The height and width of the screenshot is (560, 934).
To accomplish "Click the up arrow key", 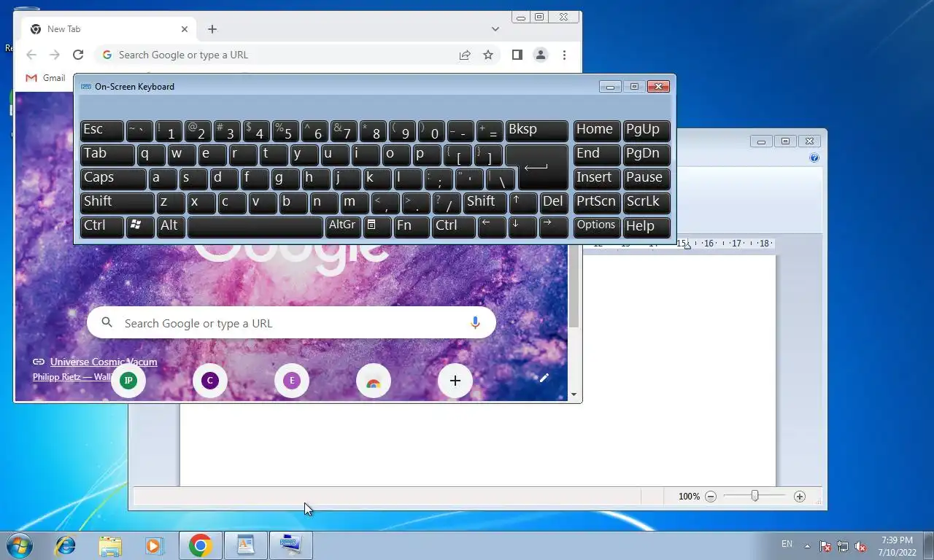I will click(x=522, y=203).
